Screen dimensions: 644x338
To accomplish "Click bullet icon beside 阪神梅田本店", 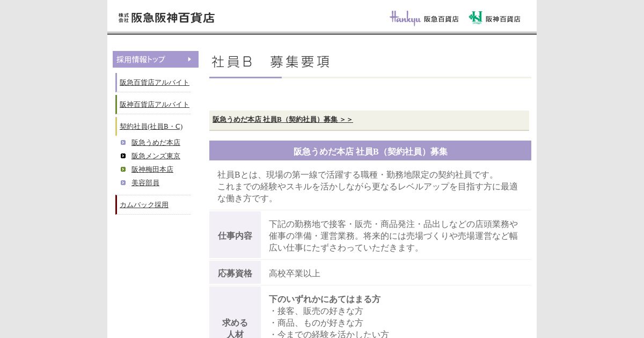I will [123, 169].
